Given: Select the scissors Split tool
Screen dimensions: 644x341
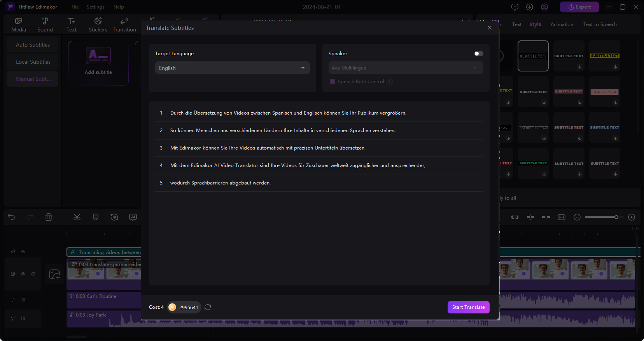Looking at the screenshot, I should tap(77, 217).
